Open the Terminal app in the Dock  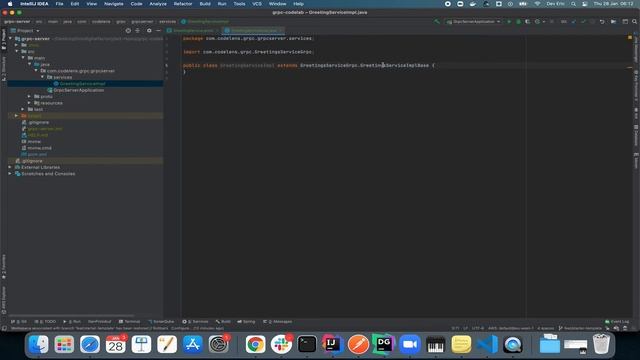click(x=307, y=344)
